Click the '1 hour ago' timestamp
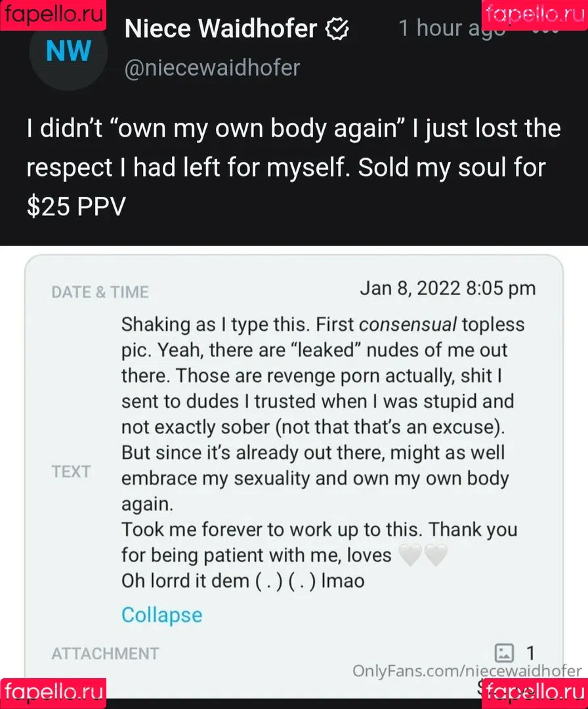 pos(452,29)
